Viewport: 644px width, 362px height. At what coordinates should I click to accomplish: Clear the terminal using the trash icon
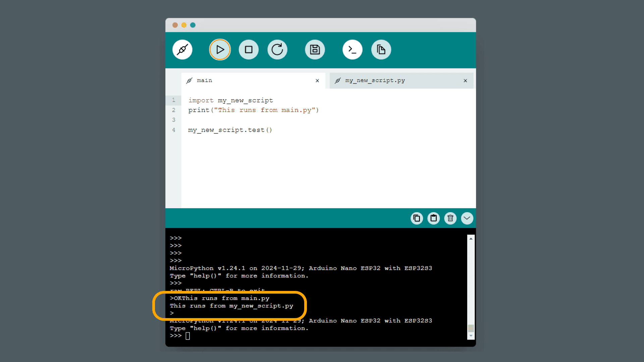click(450, 218)
